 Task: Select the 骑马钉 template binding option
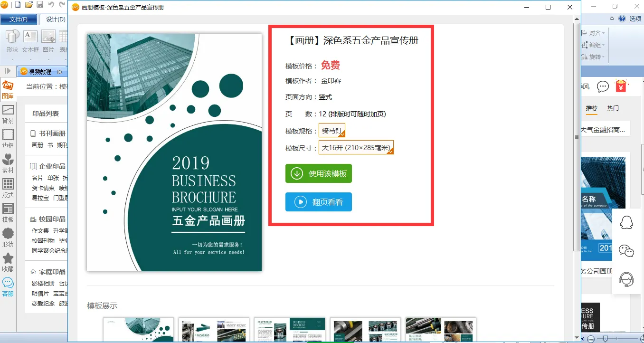(x=332, y=130)
